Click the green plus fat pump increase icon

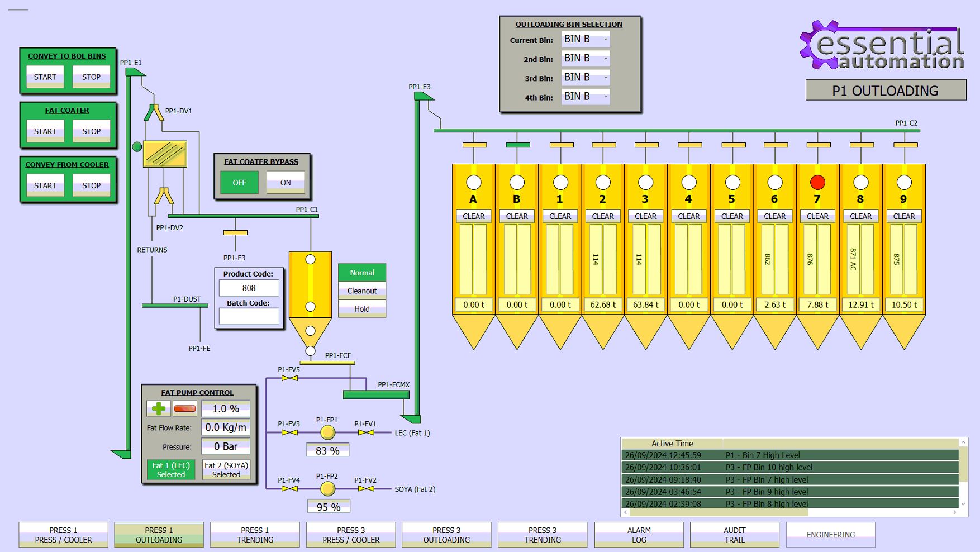(x=159, y=408)
